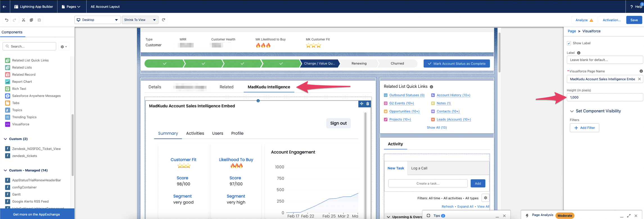This screenshot has width=644, height=219.
Task: Open the Help menu
Action: tap(636, 6)
